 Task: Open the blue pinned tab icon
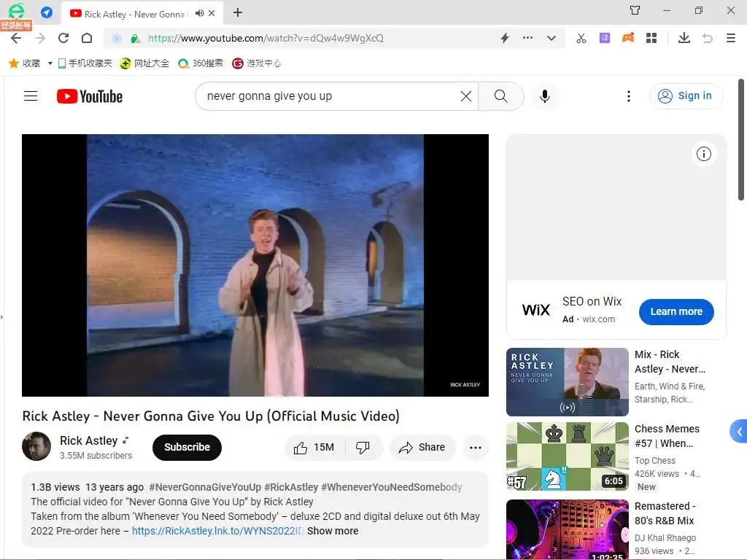coord(47,12)
